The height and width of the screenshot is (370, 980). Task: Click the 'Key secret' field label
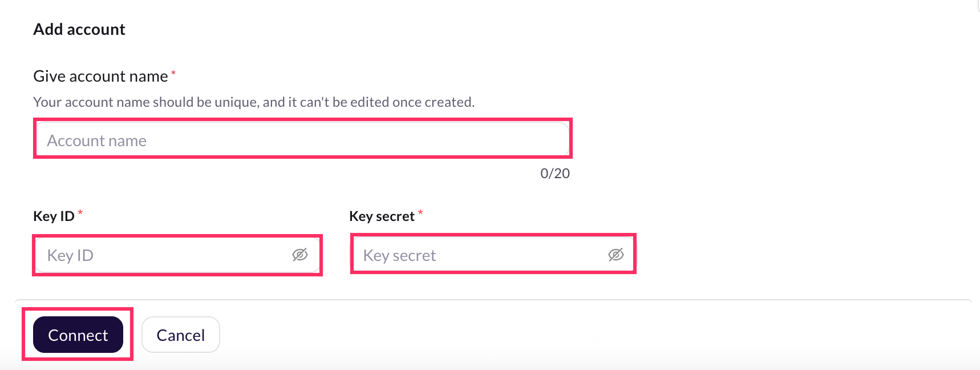(x=382, y=216)
